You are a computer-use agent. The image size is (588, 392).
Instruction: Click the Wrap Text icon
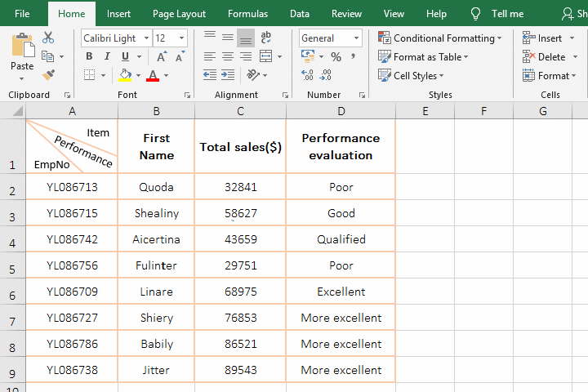point(265,38)
